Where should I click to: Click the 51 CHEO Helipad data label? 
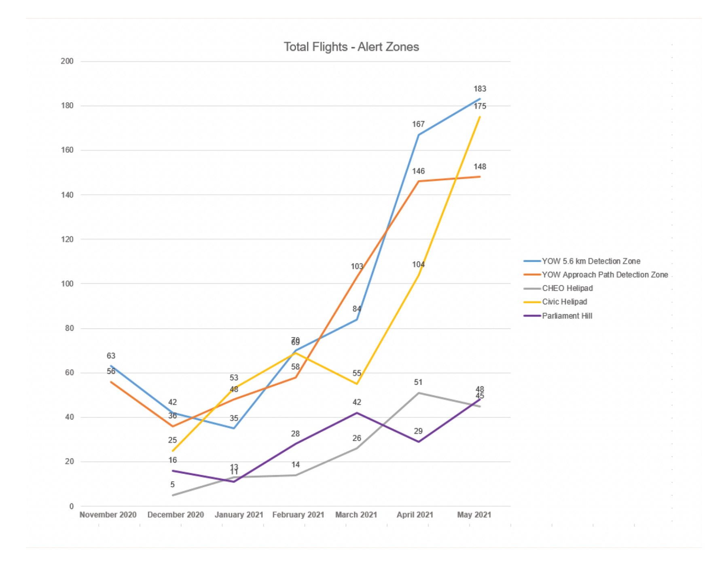click(x=418, y=382)
